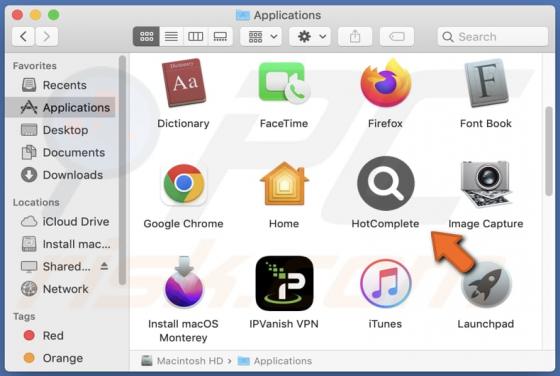Select the Google Chrome app icon
The height and width of the screenshot is (376, 560).
point(184,184)
